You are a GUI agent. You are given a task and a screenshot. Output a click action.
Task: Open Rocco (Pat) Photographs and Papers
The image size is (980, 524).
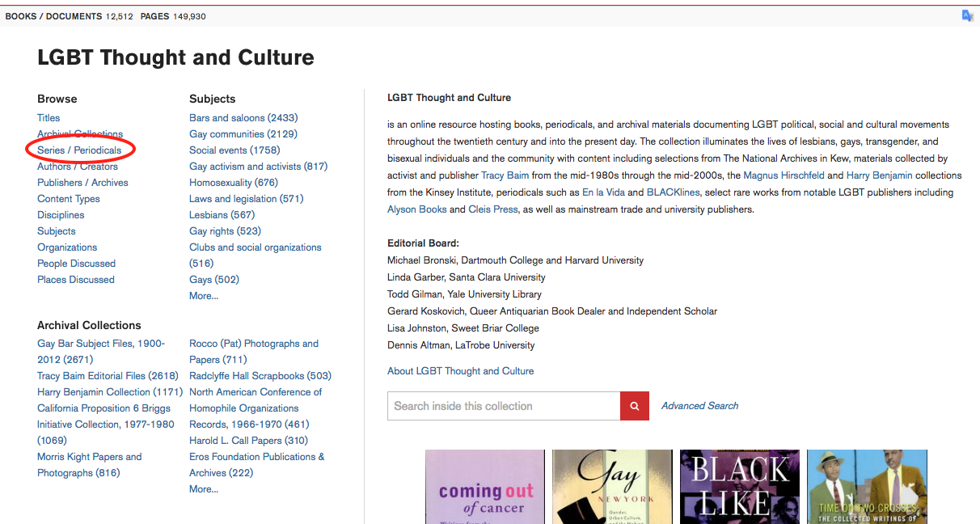(x=254, y=352)
